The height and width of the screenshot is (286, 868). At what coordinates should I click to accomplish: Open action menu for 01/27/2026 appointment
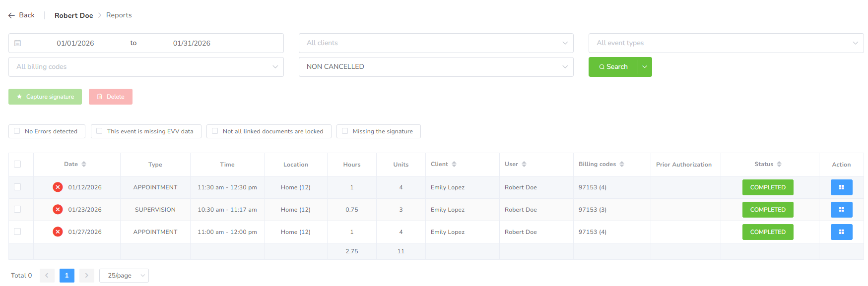[x=841, y=232]
